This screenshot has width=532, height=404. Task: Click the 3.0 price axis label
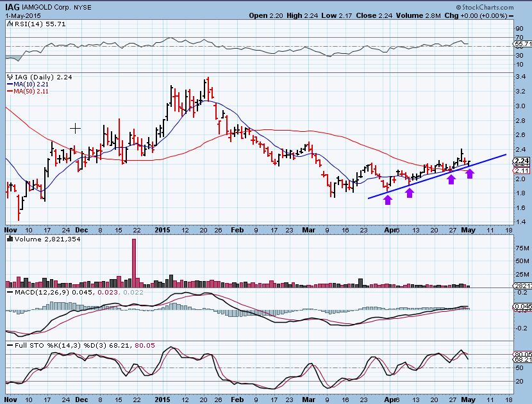[521, 106]
